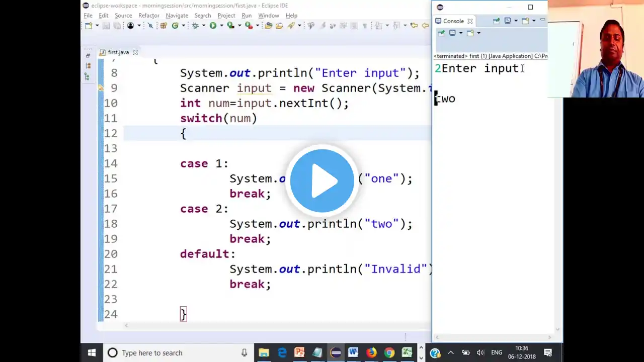Viewport: 644px width, 362px height.
Task: Open the Source menu
Action: click(x=123, y=16)
